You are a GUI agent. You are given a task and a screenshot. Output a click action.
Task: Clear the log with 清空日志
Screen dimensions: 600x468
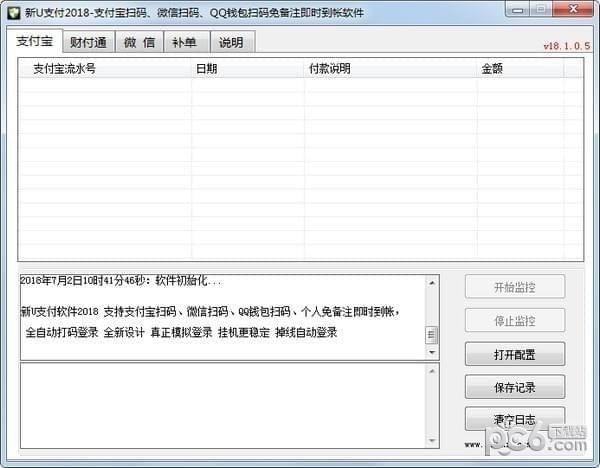pos(514,418)
